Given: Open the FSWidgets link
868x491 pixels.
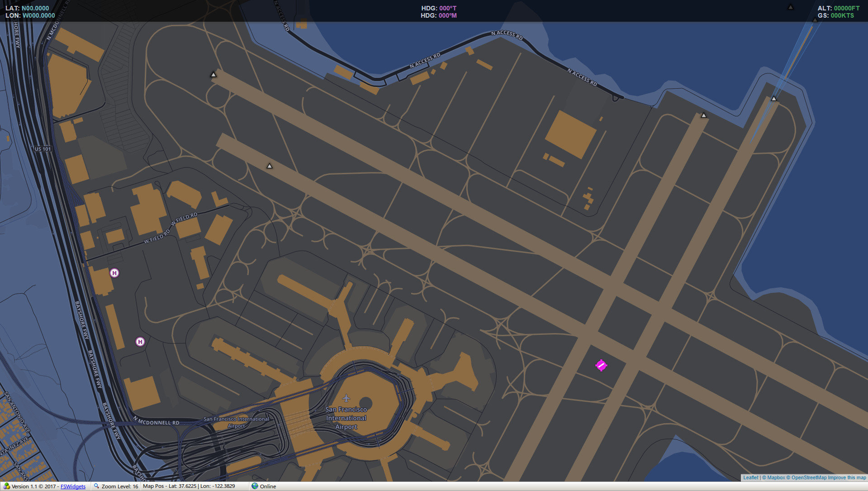Looking at the screenshot, I should point(73,486).
